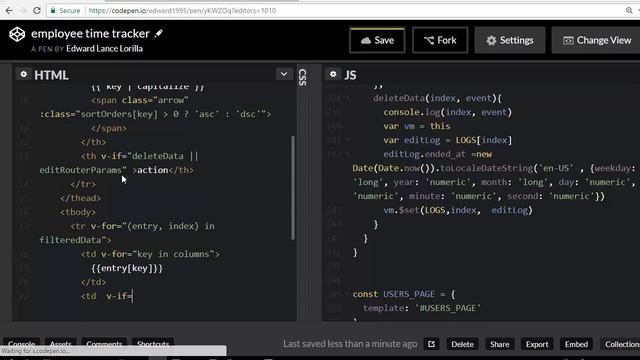Click the 'HTML' panel title
The height and width of the screenshot is (360, 640).
[x=51, y=75]
